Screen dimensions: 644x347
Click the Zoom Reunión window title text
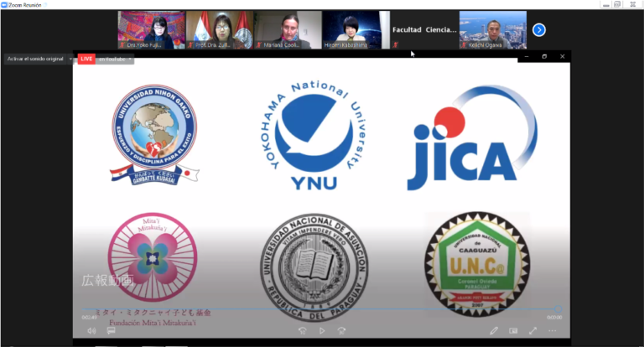25,5
